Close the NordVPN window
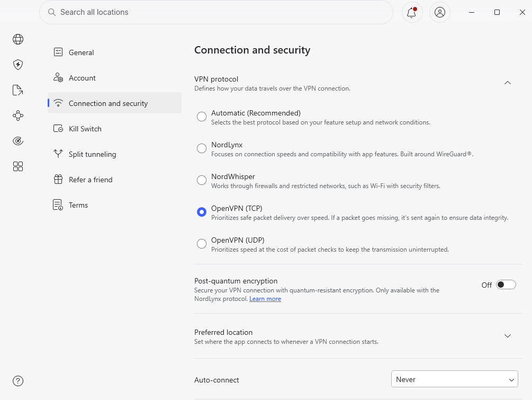Viewport: 532px width, 400px height. click(x=522, y=12)
